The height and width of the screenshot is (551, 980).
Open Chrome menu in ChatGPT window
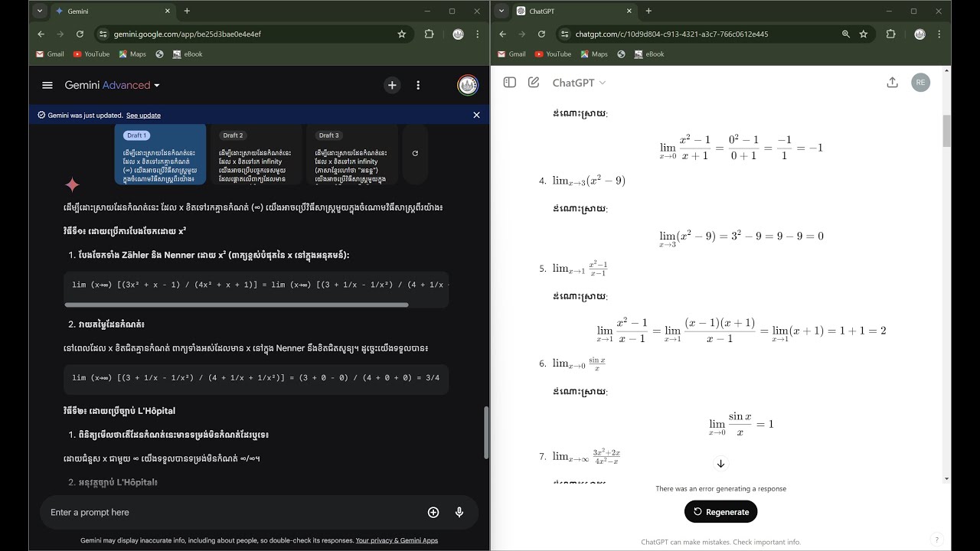[939, 34]
